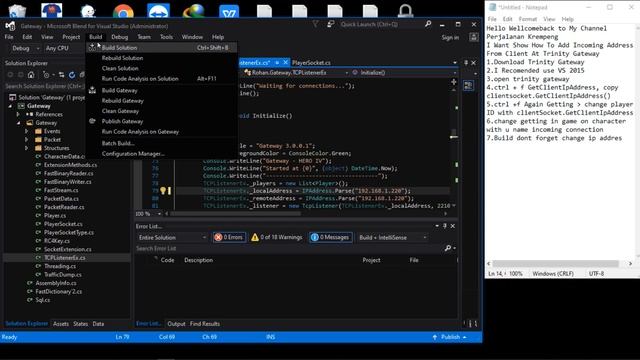Open the Initialize() member dropdown

pos(404,73)
